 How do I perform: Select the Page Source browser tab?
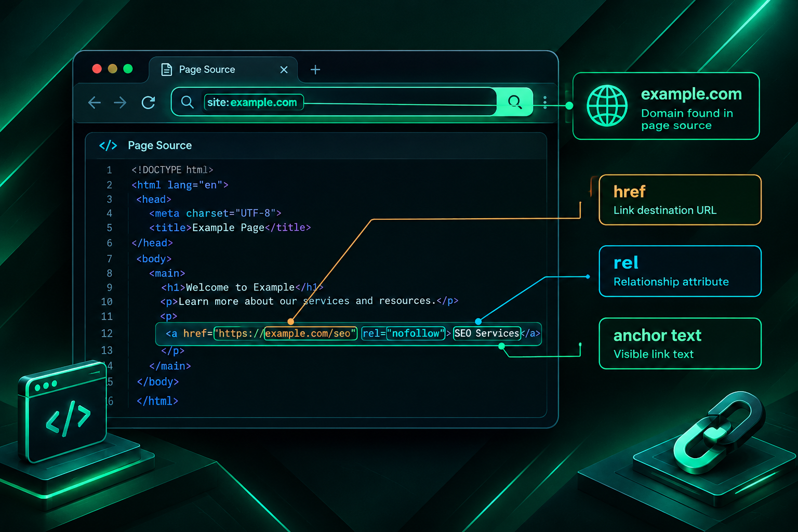point(223,70)
